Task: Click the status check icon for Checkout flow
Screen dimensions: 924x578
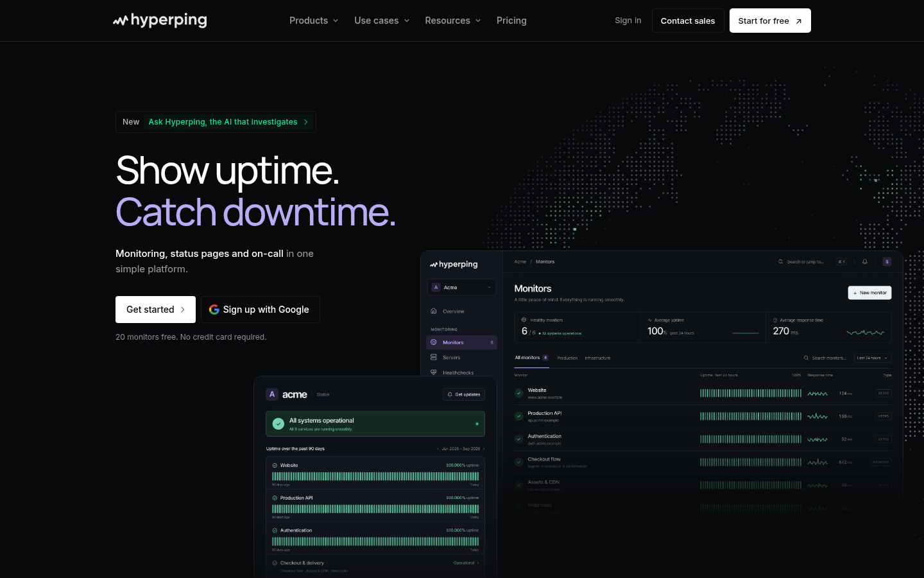Action: click(x=519, y=462)
